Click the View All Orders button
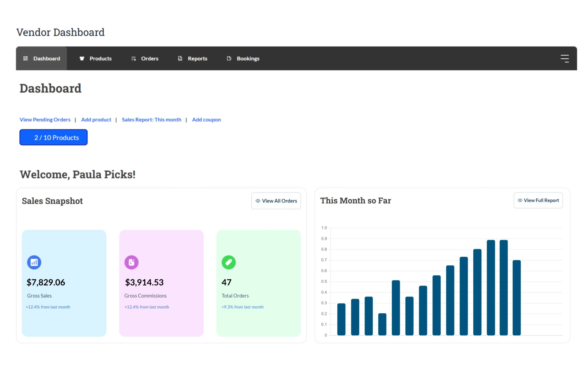Image resolution: width=588 pixels, height=383 pixels. 276,201
